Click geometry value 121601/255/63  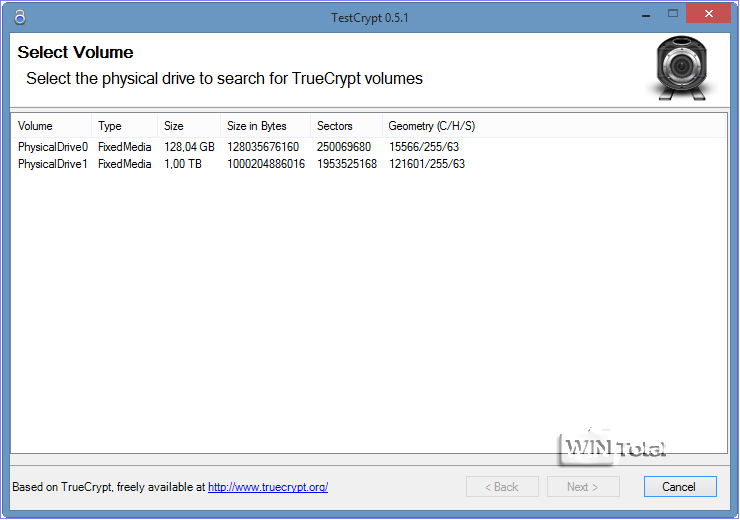click(427, 164)
